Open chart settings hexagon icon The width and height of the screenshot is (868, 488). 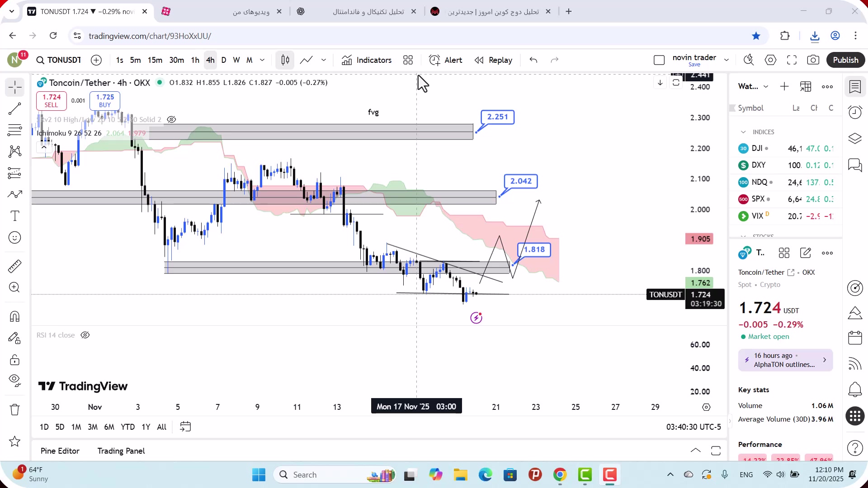[771, 60]
